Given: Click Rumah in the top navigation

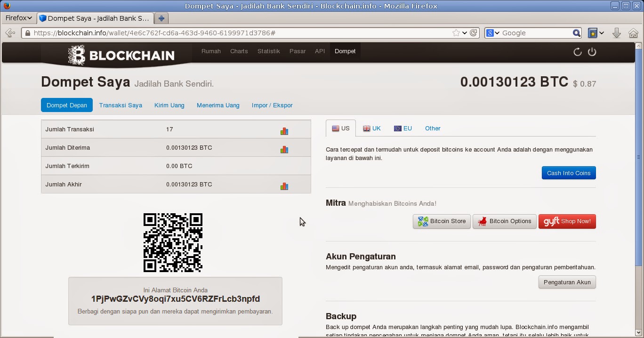Looking at the screenshot, I should [211, 51].
